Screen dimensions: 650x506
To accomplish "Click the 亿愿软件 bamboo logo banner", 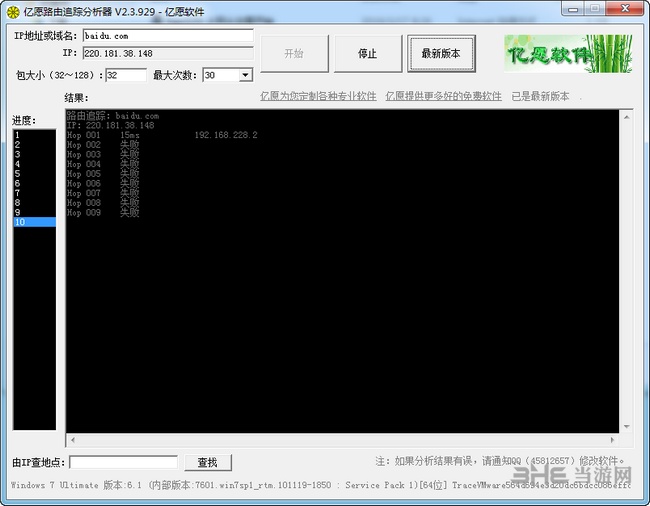I will pyautogui.click(x=568, y=54).
